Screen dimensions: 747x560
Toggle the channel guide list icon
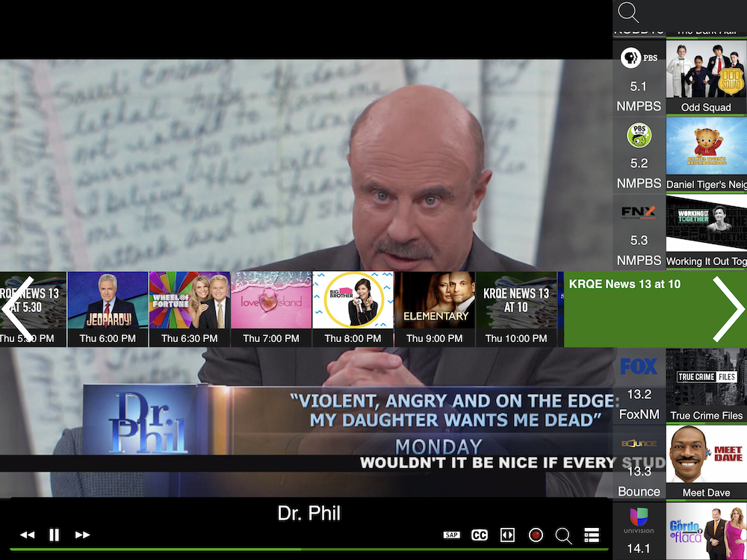[x=592, y=535]
